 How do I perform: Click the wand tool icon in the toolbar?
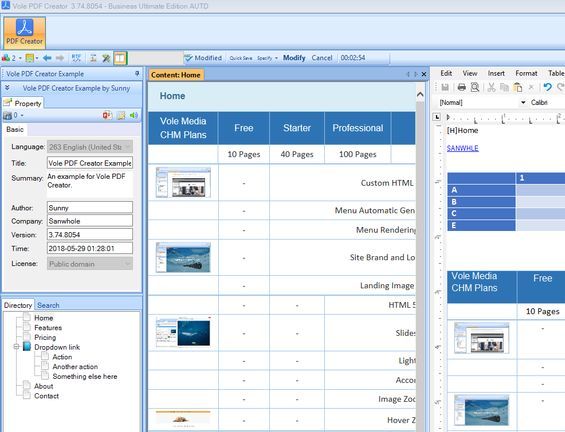tap(106, 58)
